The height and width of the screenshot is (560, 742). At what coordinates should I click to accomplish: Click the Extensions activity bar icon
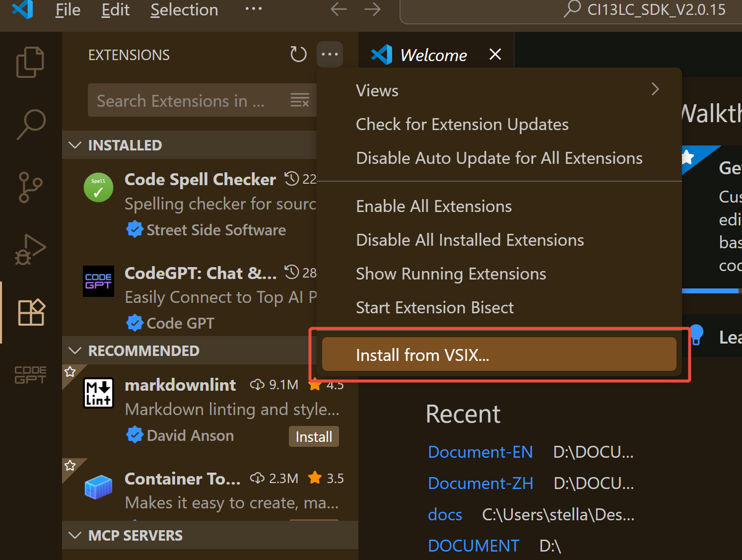point(31,312)
